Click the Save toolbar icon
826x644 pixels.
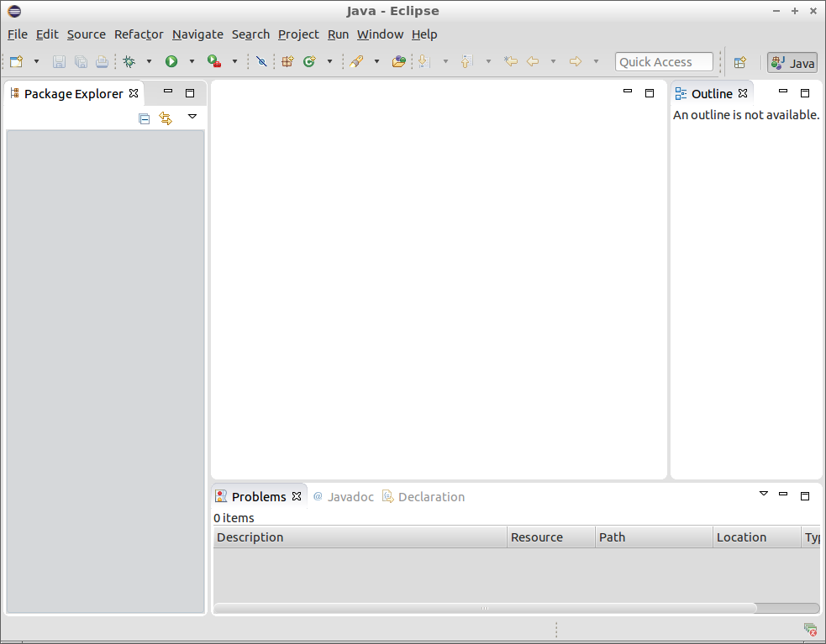(x=59, y=61)
